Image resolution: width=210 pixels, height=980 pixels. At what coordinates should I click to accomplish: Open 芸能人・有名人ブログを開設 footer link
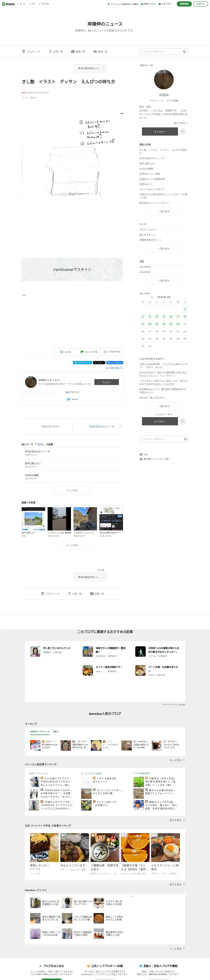158,966
